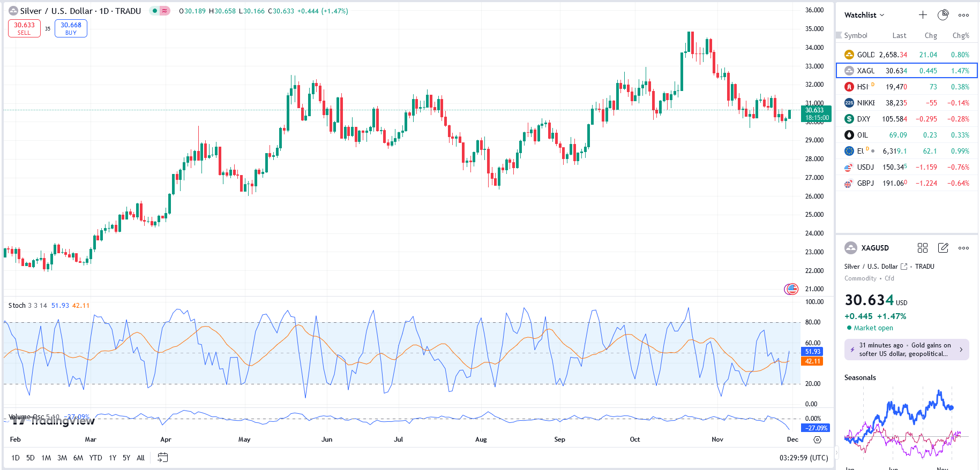
Task: Open the note editor for XAGUSD
Action: pyautogui.click(x=943, y=248)
